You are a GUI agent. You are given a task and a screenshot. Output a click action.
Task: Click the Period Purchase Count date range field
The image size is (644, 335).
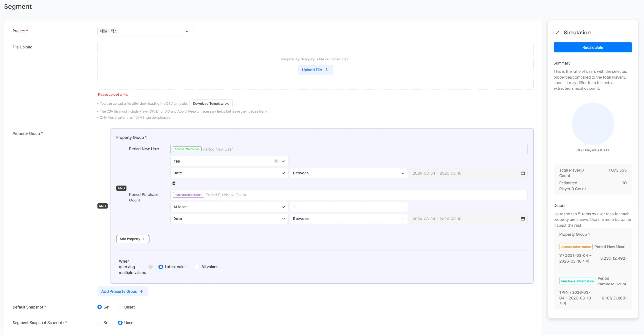(x=469, y=219)
